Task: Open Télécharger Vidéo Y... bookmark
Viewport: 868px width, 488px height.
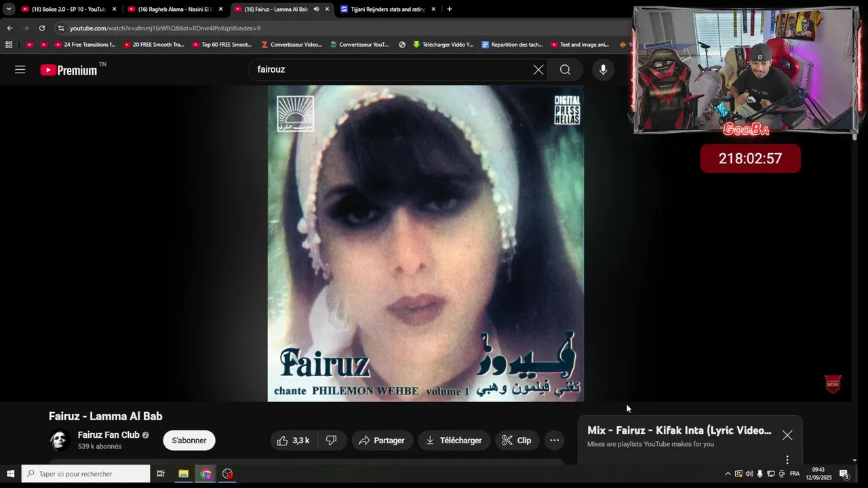Action: point(443,45)
